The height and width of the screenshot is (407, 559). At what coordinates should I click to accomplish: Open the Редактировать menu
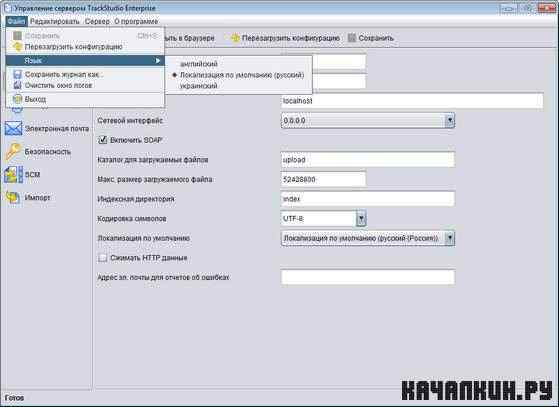pos(55,21)
